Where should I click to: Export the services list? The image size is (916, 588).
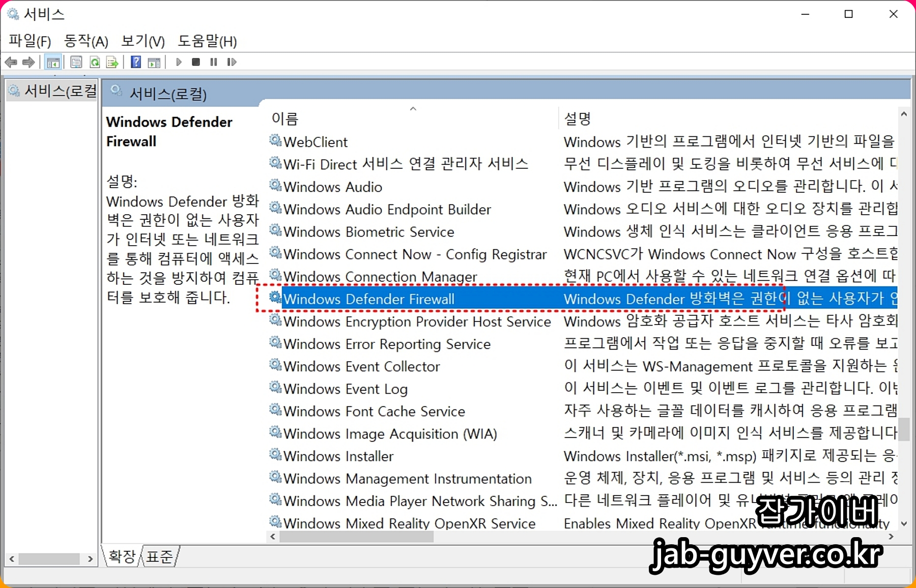tap(112, 62)
